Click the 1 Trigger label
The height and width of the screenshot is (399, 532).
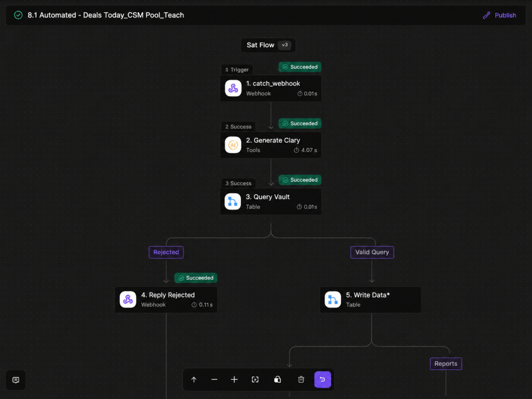tap(237, 70)
